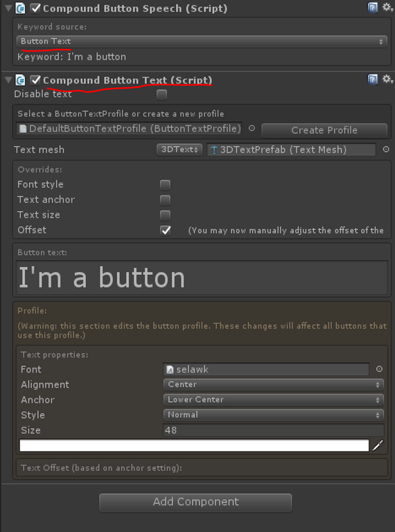
Task: Open help for Compound Button Text script
Action: tap(373, 80)
